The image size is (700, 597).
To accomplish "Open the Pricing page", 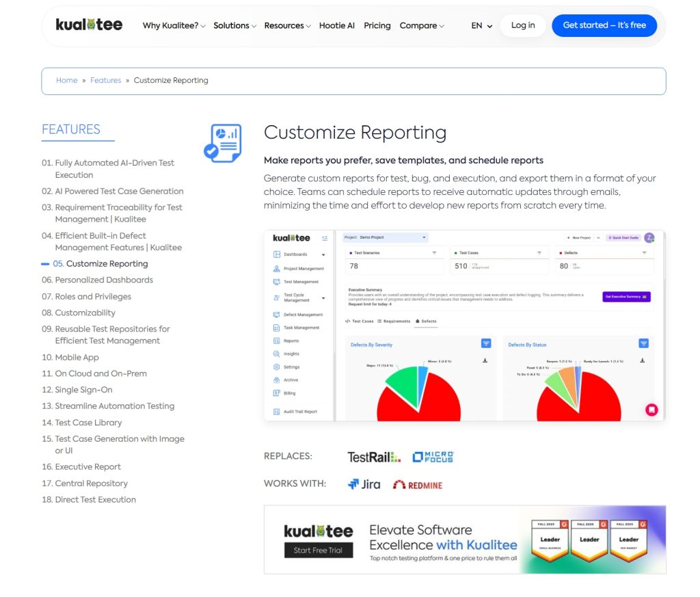I will (377, 25).
